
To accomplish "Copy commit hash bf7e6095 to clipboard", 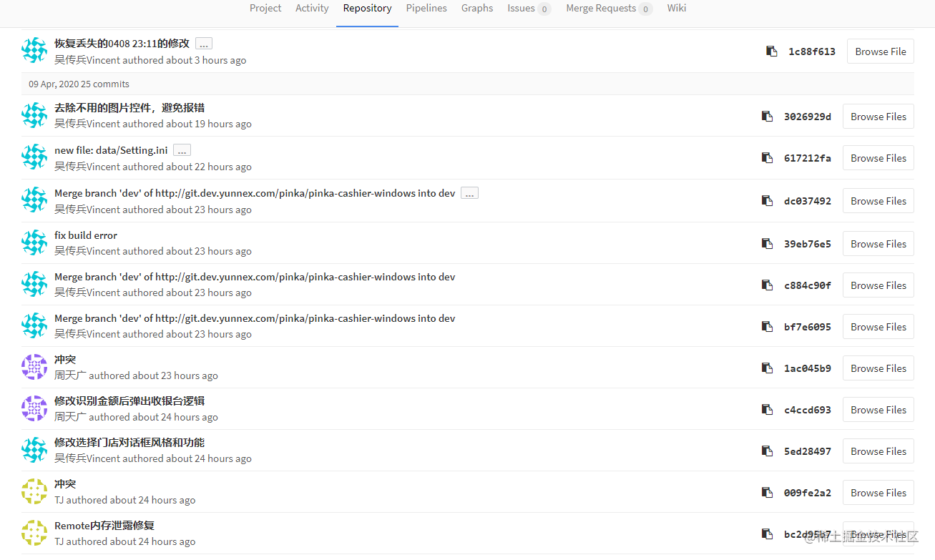I will coord(768,327).
